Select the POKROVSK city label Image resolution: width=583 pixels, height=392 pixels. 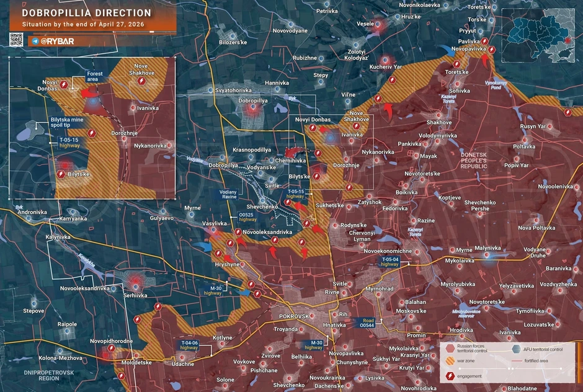pyautogui.click(x=294, y=316)
